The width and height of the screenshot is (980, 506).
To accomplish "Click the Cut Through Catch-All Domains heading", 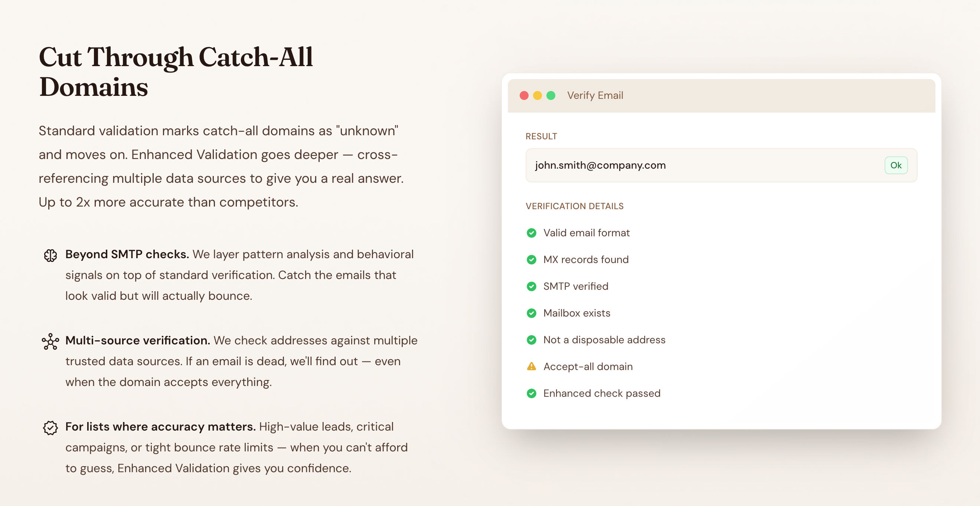I will point(176,72).
